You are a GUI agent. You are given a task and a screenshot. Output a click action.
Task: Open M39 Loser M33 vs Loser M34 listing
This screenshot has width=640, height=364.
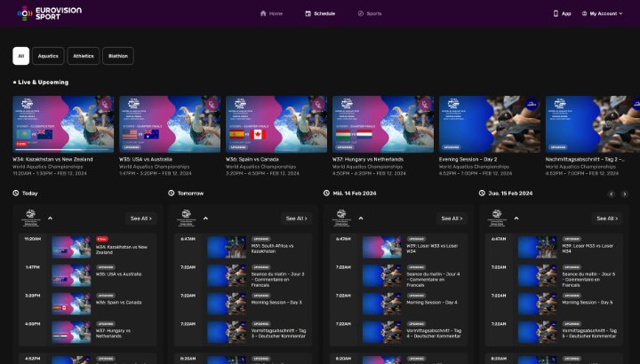pyautogui.click(x=555, y=247)
